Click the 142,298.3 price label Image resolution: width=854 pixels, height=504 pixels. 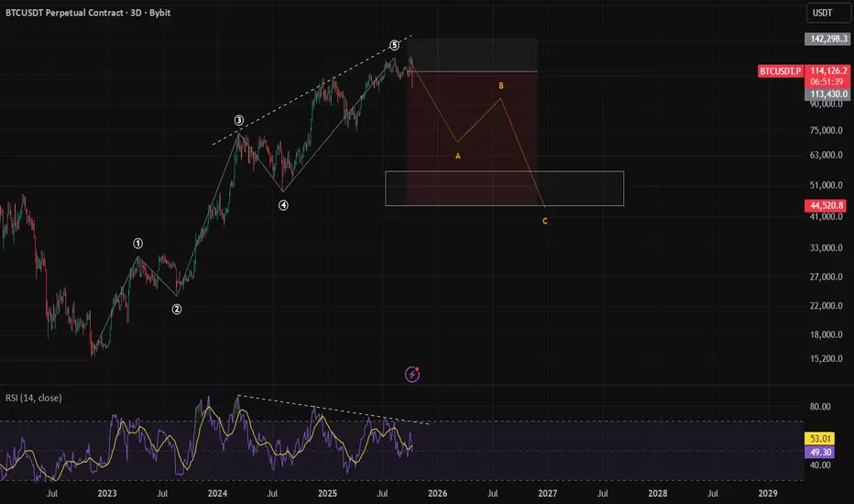pos(827,38)
